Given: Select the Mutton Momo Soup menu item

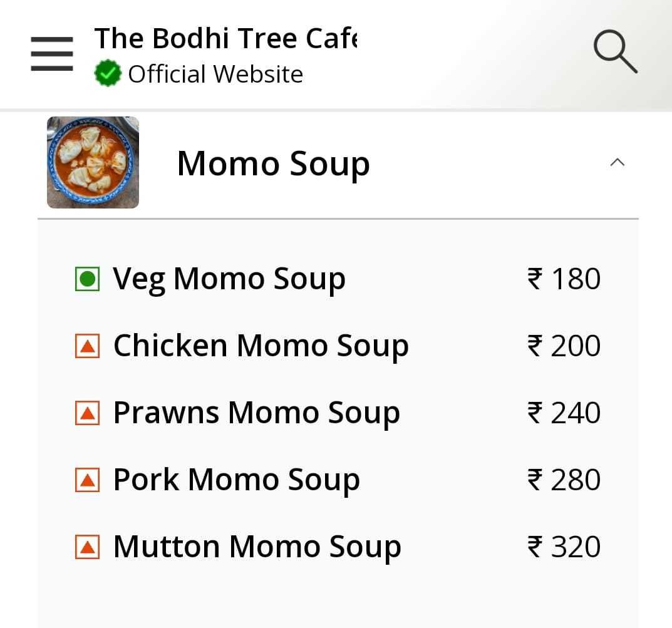Looking at the screenshot, I should (x=257, y=545).
